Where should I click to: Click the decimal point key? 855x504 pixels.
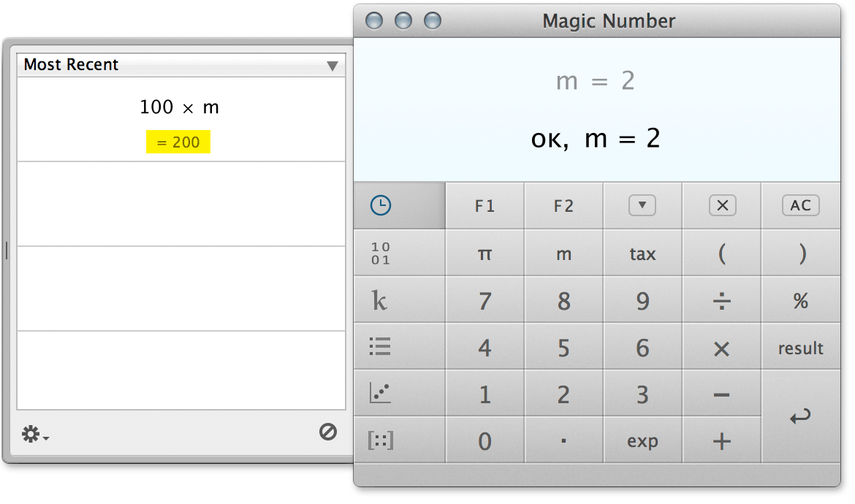[563, 440]
